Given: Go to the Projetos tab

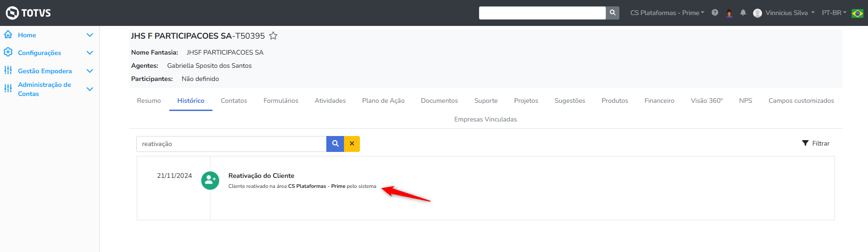Looking at the screenshot, I should (x=526, y=101).
